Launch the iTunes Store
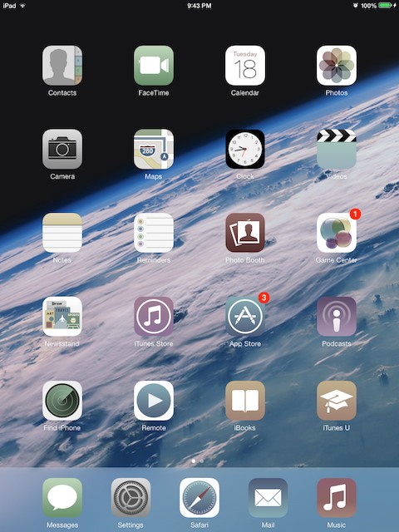 click(154, 317)
